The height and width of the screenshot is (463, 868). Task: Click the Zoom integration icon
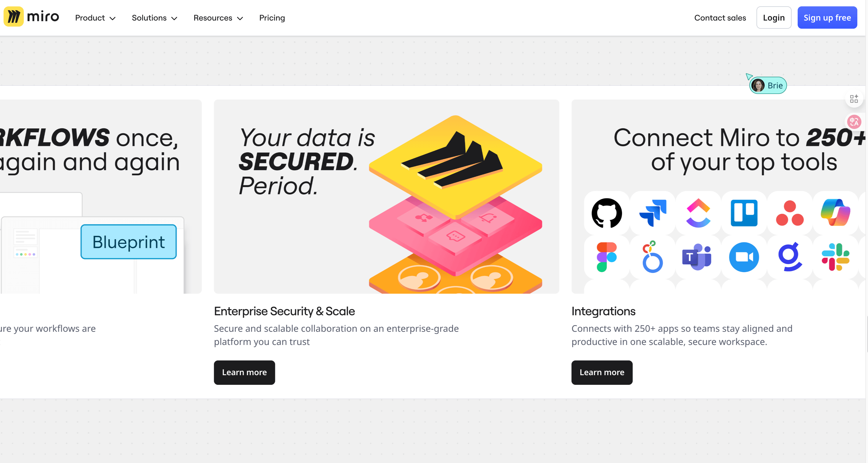click(x=744, y=257)
